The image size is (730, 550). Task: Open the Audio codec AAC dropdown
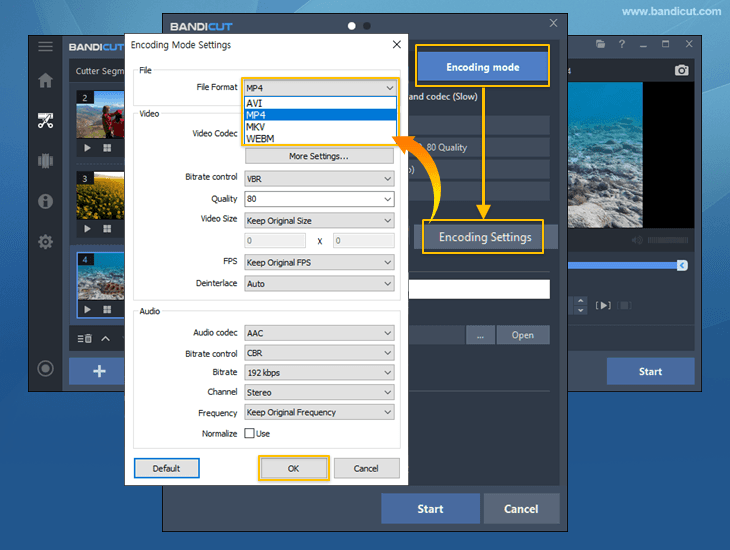(x=319, y=333)
